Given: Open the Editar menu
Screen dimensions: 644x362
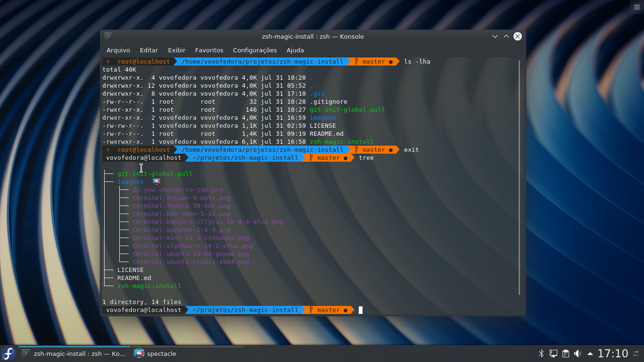Looking at the screenshot, I should pos(149,50).
